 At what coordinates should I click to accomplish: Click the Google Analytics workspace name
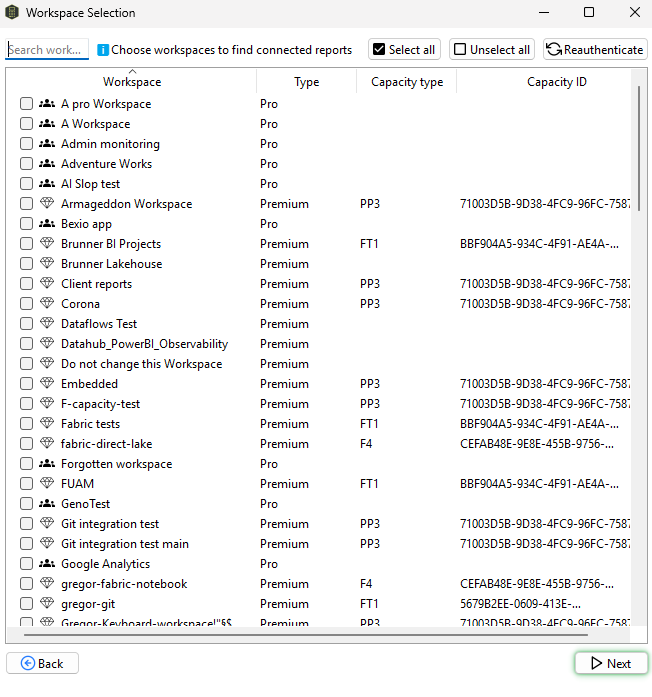(x=105, y=564)
